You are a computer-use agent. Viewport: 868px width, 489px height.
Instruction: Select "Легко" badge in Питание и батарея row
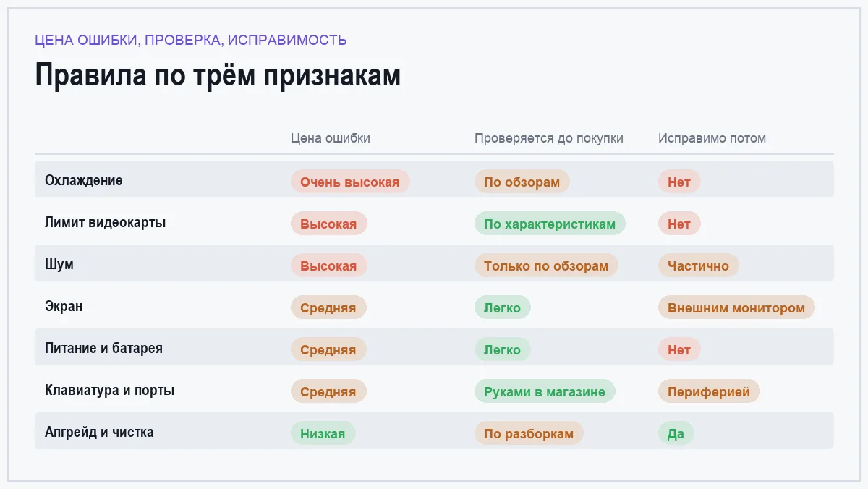[503, 349]
